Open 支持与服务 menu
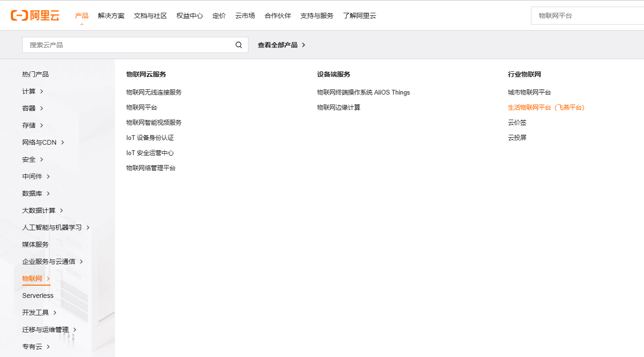Viewport: 644px width, 357px height. click(317, 16)
